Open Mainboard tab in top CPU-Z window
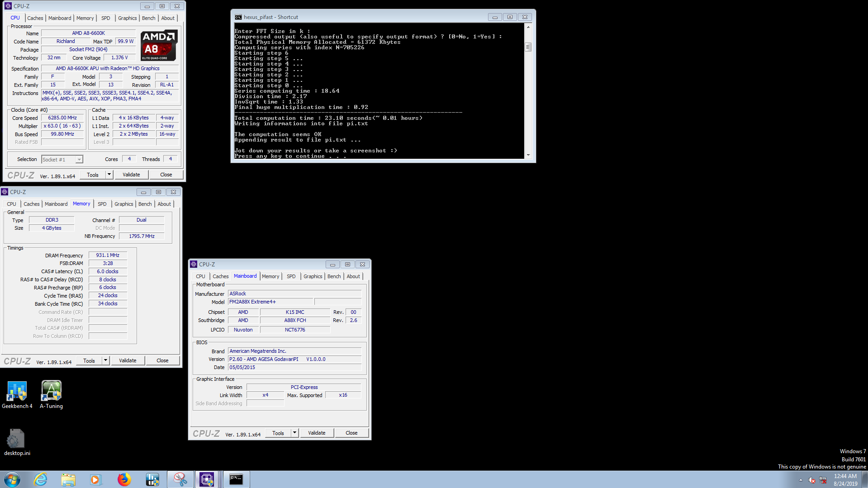This screenshot has width=868, height=488. pyautogui.click(x=60, y=18)
